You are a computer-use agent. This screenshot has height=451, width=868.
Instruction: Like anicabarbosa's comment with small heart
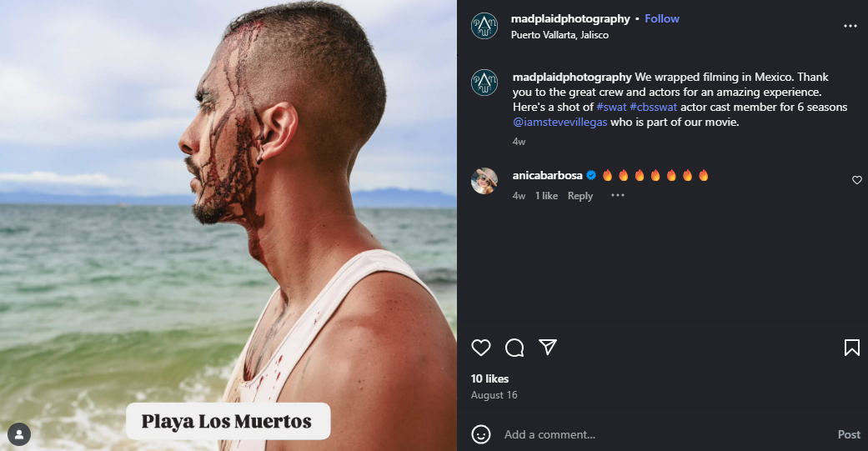(x=856, y=180)
